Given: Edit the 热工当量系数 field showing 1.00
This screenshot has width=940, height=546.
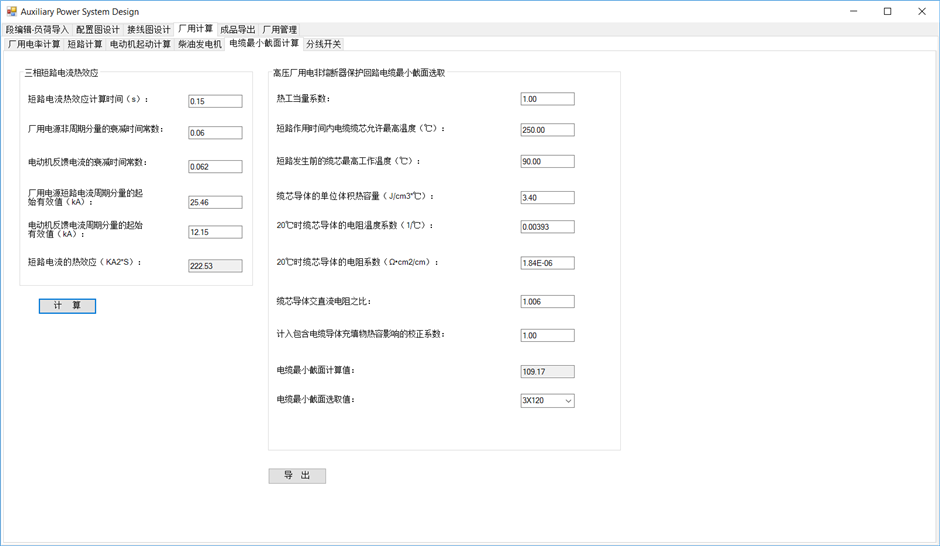Looking at the screenshot, I should (x=547, y=99).
